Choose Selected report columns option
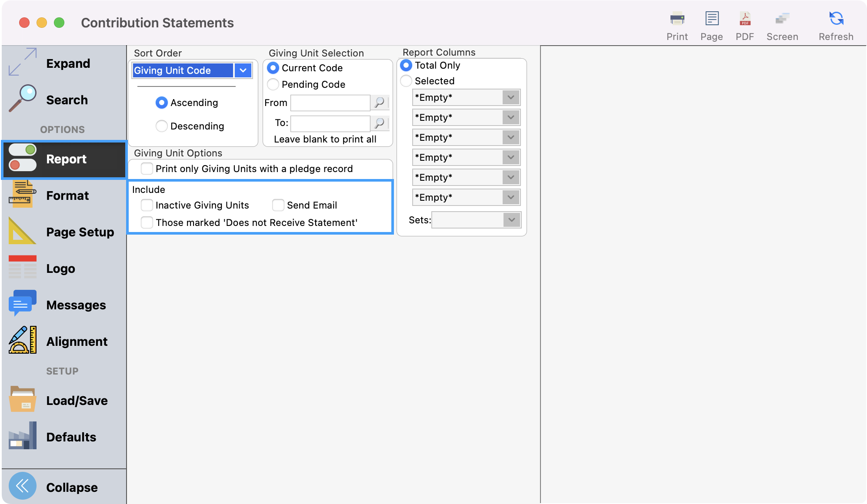867x504 pixels. [406, 81]
